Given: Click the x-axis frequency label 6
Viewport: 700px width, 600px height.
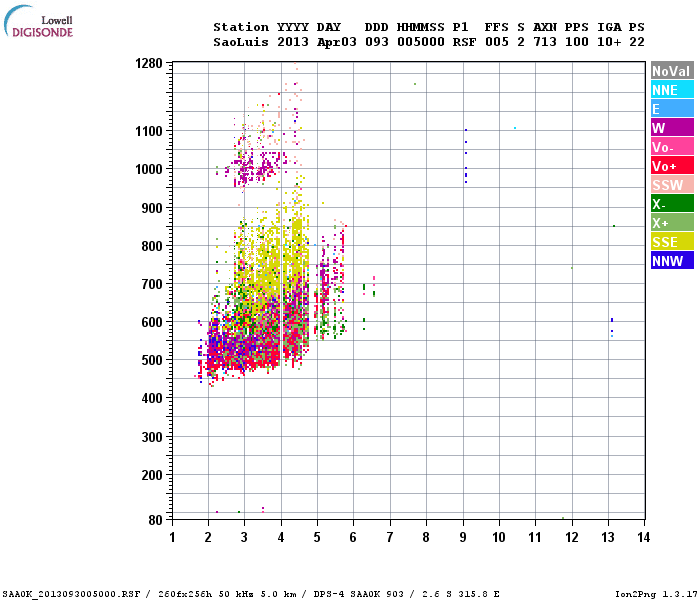Looking at the screenshot, I should pyautogui.click(x=353, y=537).
